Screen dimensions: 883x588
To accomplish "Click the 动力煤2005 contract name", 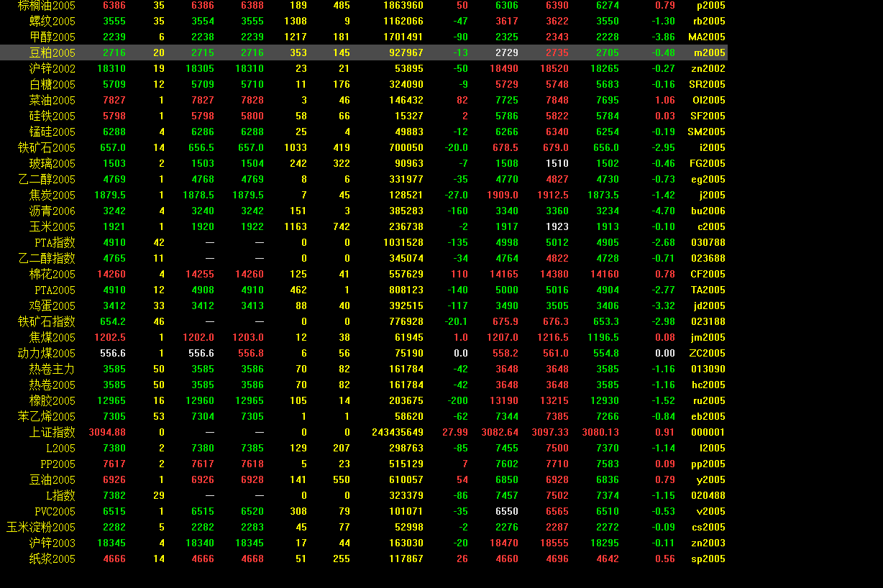I will (x=47, y=353).
